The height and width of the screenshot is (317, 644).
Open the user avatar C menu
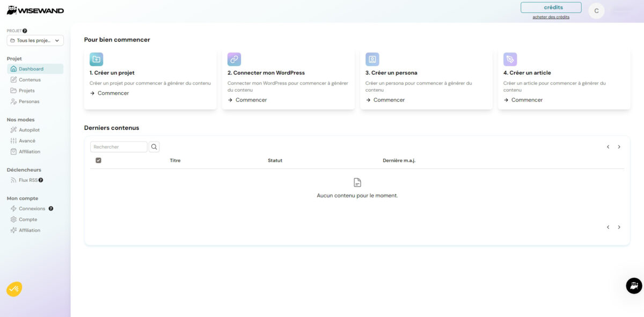[x=596, y=11]
